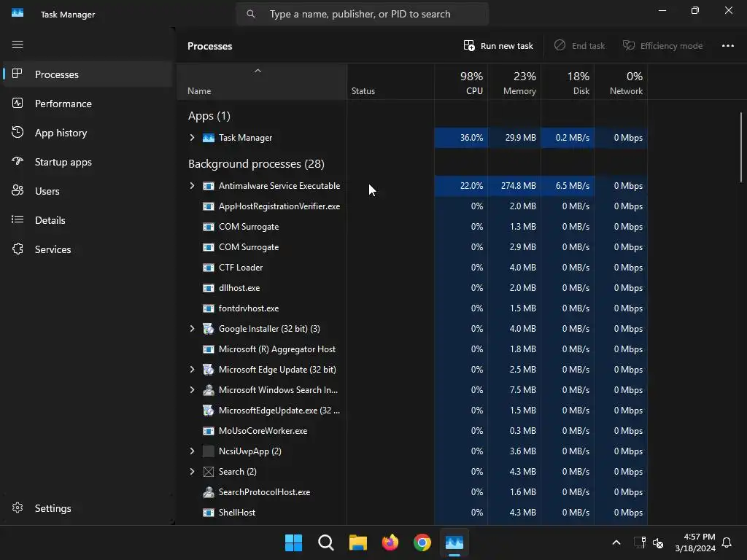Expand the Search (2) group

(x=192, y=472)
